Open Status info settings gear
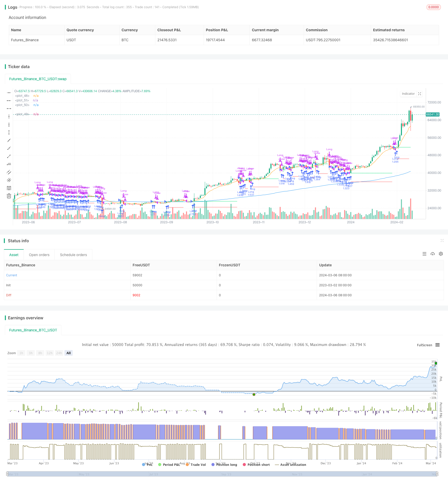 click(441, 254)
